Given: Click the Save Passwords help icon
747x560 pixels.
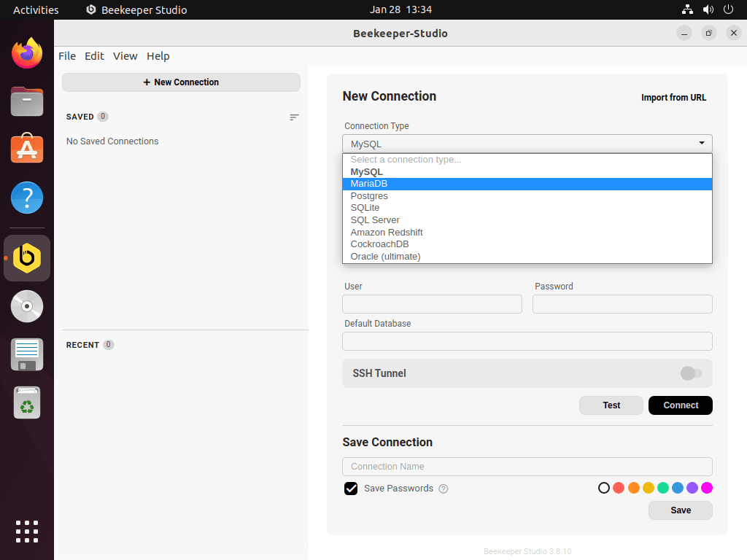Looking at the screenshot, I should tap(443, 489).
